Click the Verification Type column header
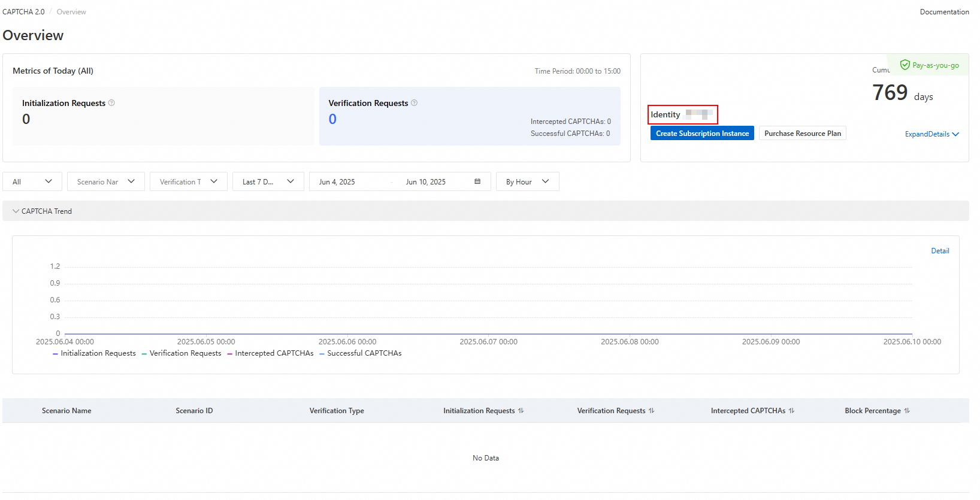The height and width of the screenshot is (500, 980). point(337,411)
